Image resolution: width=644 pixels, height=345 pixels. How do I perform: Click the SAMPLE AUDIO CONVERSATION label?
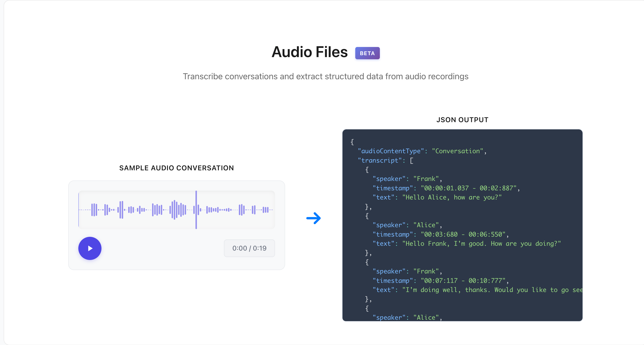[x=176, y=168]
